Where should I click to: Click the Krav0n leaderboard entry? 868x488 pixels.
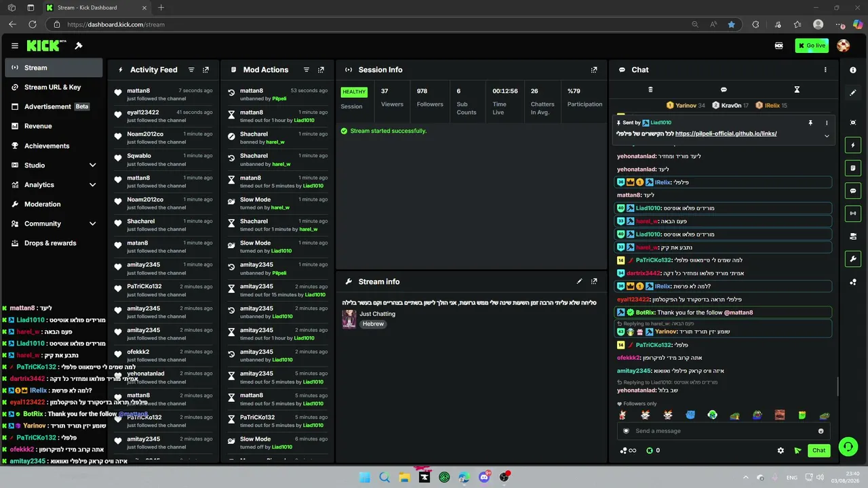(x=731, y=106)
